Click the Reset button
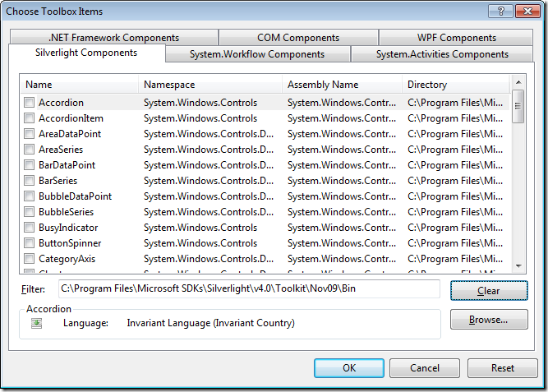 point(503,368)
